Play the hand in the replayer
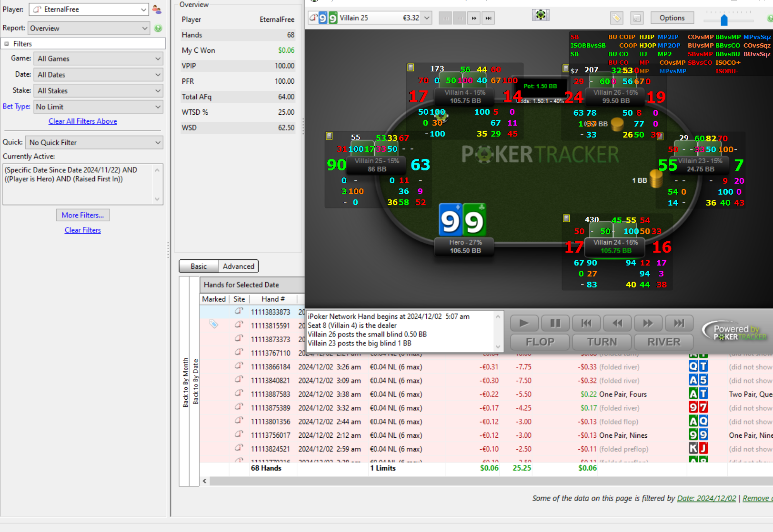The width and height of the screenshot is (773, 532). [524, 323]
